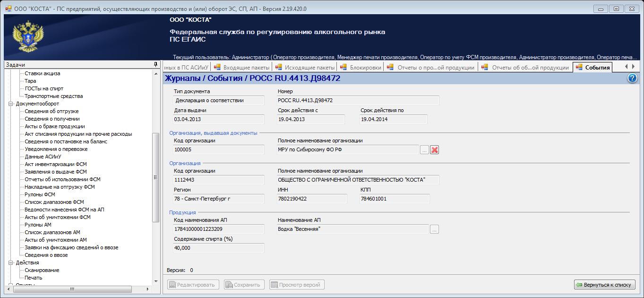Open Сканирование under Действия
The height and width of the screenshot is (298, 644).
(x=42, y=270)
